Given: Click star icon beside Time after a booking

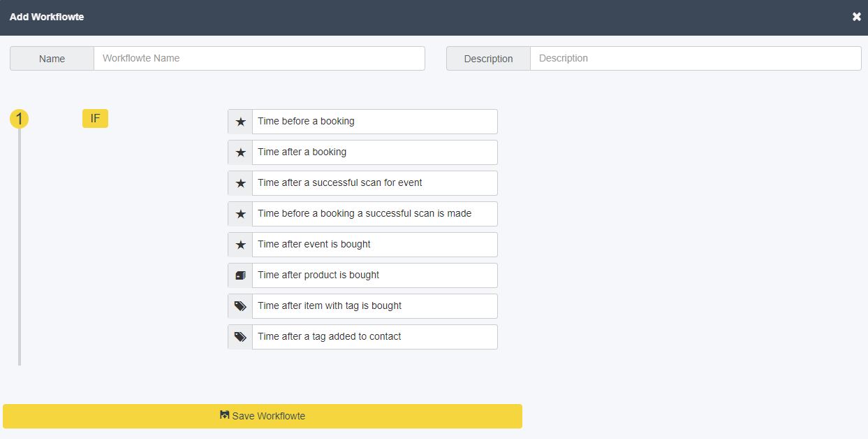Looking at the screenshot, I should 240,152.
